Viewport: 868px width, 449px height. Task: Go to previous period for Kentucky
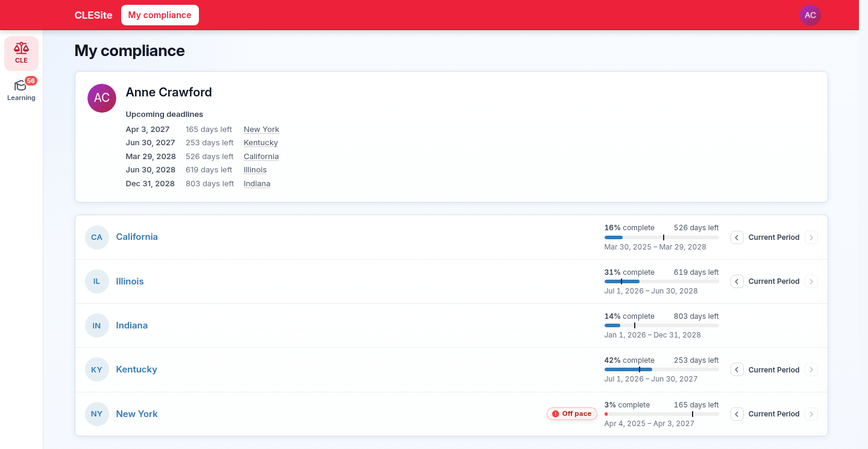[x=737, y=369]
